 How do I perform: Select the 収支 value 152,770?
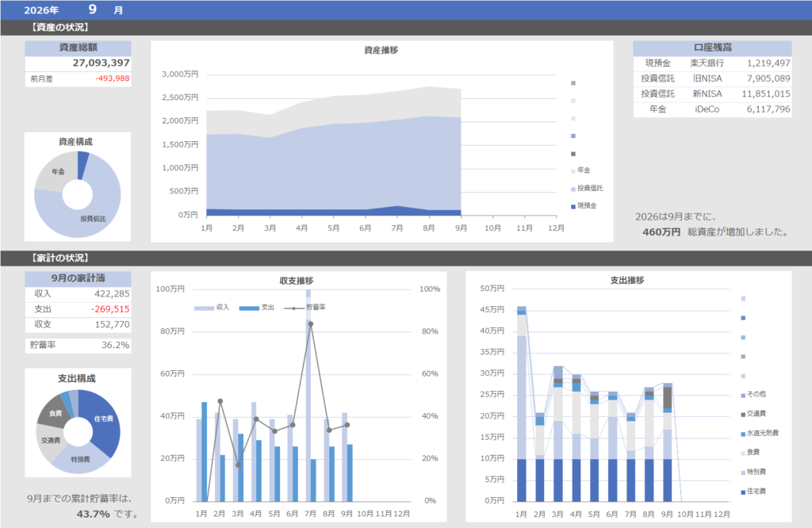tap(112, 324)
